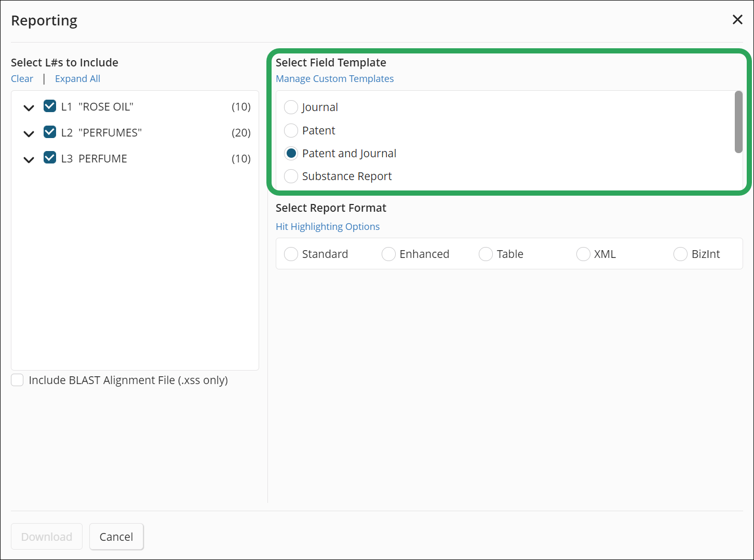Click the field template list scrollbar
This screenshot has width=754, height=560.
[738, 122]
